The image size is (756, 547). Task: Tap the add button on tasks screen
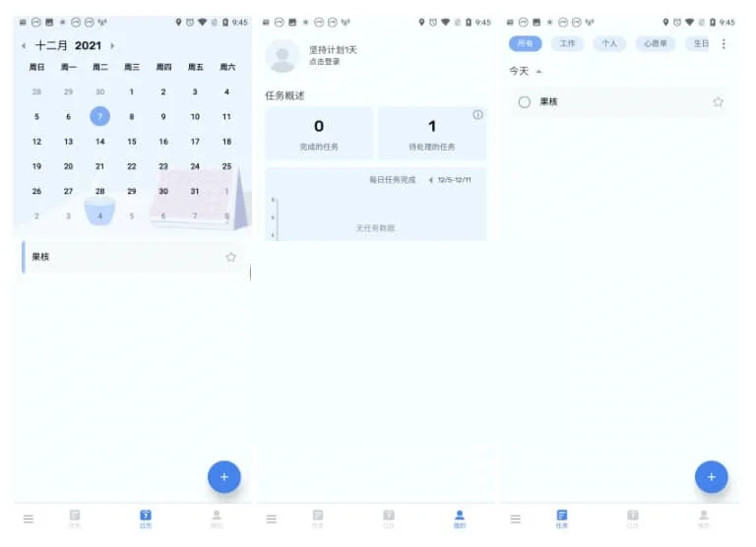(x=711, y=476)
